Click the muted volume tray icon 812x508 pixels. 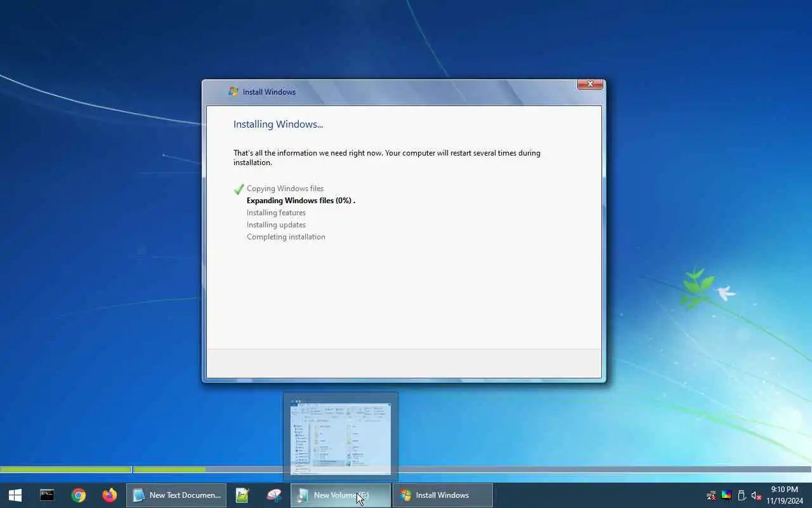756,495
